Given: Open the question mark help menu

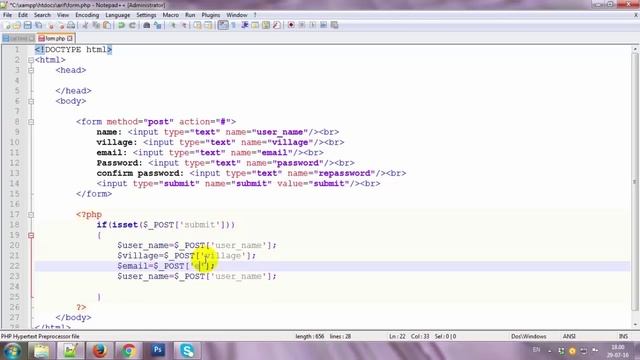Looking at the screenshot, I should point(255,15).
